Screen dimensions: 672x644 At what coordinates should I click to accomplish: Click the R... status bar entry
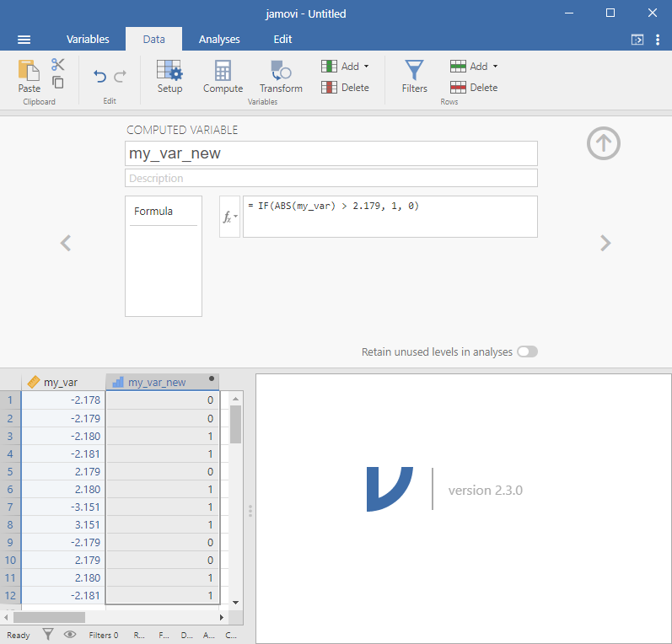point(139,635)
